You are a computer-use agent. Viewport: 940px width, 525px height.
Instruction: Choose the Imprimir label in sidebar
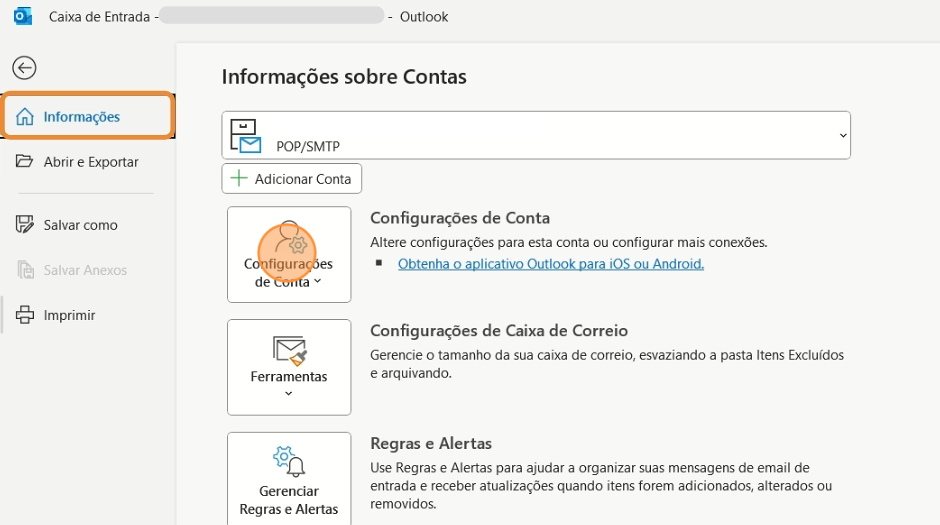69,315
